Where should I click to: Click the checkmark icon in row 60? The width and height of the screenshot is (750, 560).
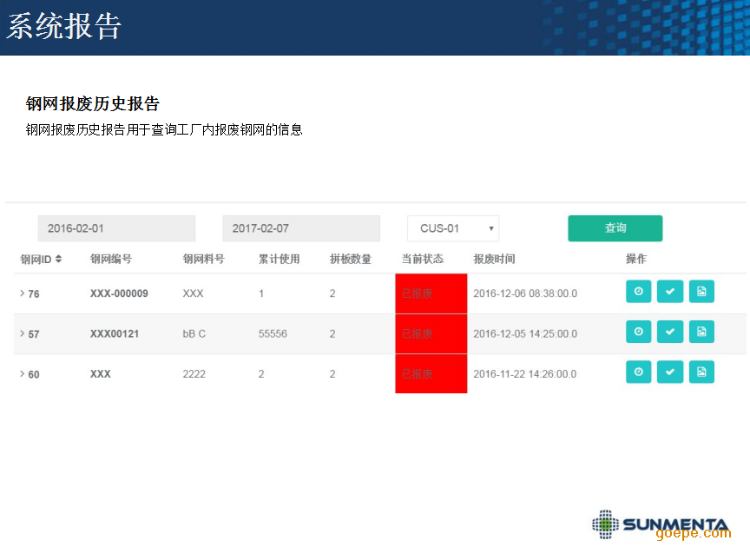tap(669, 372)
